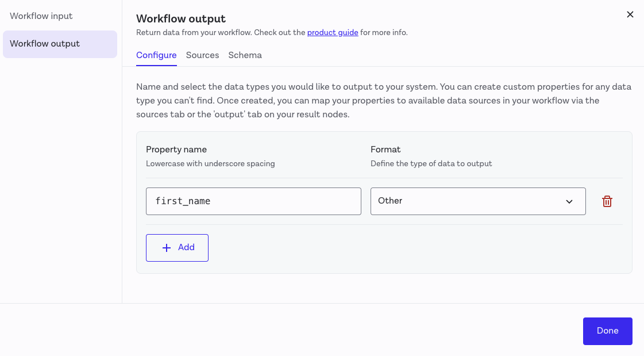Click the Done button
Screen dimensions: 644x356
click(x=607, y=331)
